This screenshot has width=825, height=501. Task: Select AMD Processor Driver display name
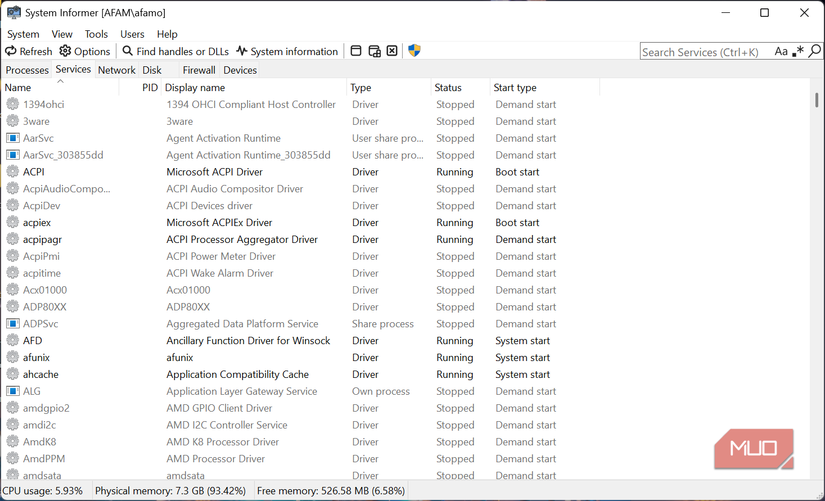tap(216, 458)
